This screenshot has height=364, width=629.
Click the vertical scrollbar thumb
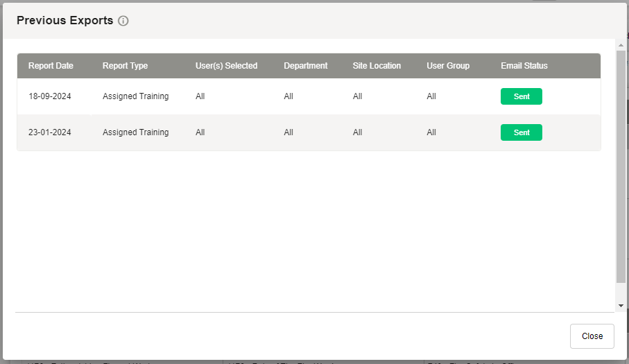click(621, 166)
